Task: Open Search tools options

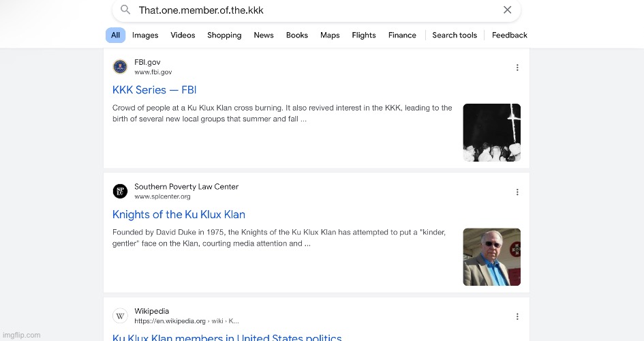Action: pyautogui.click(x=455, y=35)
